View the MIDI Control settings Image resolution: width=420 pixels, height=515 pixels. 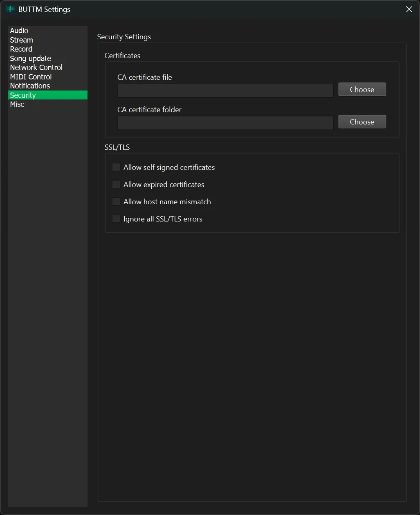[x=31, y=77]
